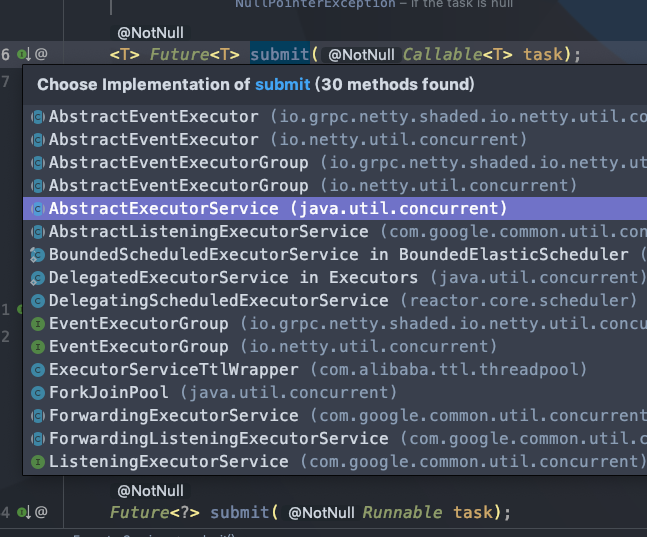Click abstract class icon beside ForwardingExecutorService
Image resolution: width=647 pixels, height=537 pixels.
pyautogui.click(x=38, y=416)
